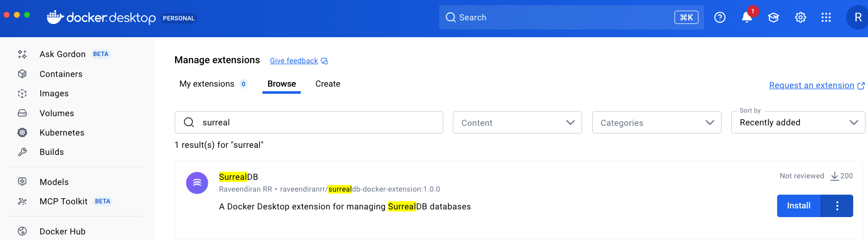Switch to the Create tab
This screenshot has width=868, height=240.
328,84
